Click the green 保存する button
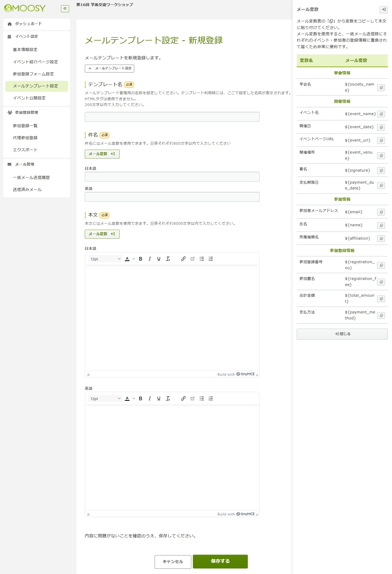This screenshot has width=392, height=574. (220, 561)
